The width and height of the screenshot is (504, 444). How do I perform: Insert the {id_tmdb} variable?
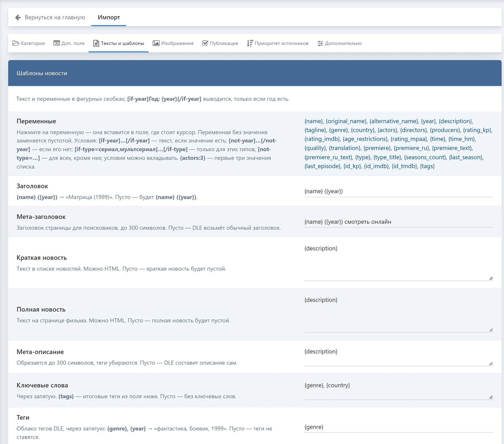click(x=404, y=166)
